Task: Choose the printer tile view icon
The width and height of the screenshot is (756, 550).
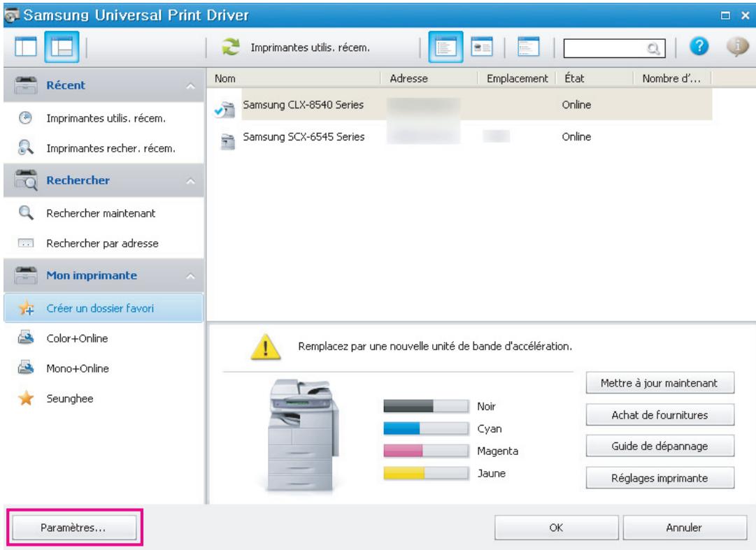Action: pos(482,47)
